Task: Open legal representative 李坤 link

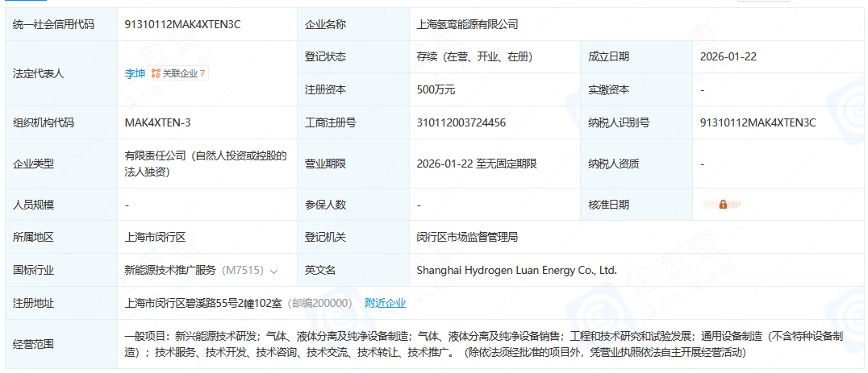Action: [135, 73]
